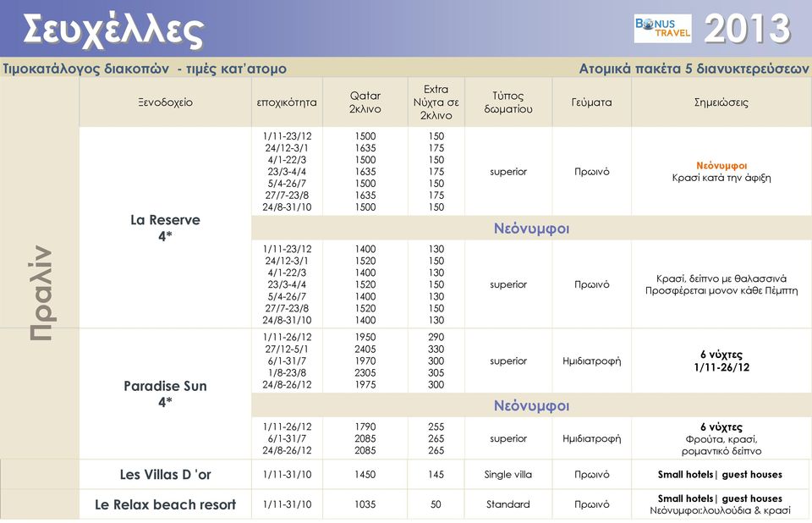Click the Γεύματα column header
812x523 pixels.
(591, 102)
